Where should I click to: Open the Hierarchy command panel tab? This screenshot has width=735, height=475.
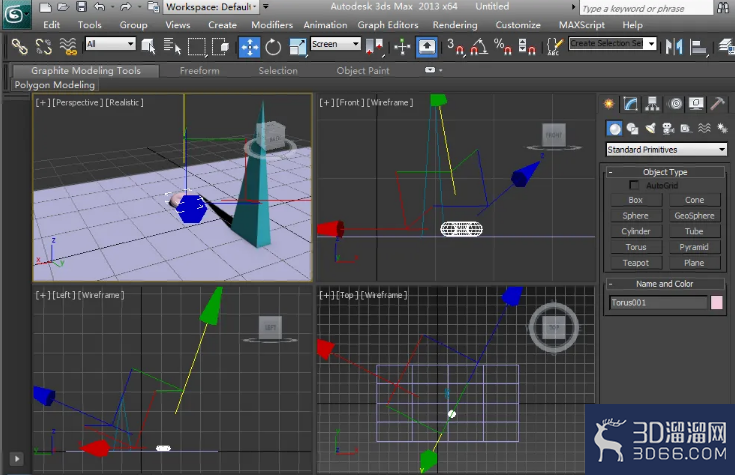[652, 104]
